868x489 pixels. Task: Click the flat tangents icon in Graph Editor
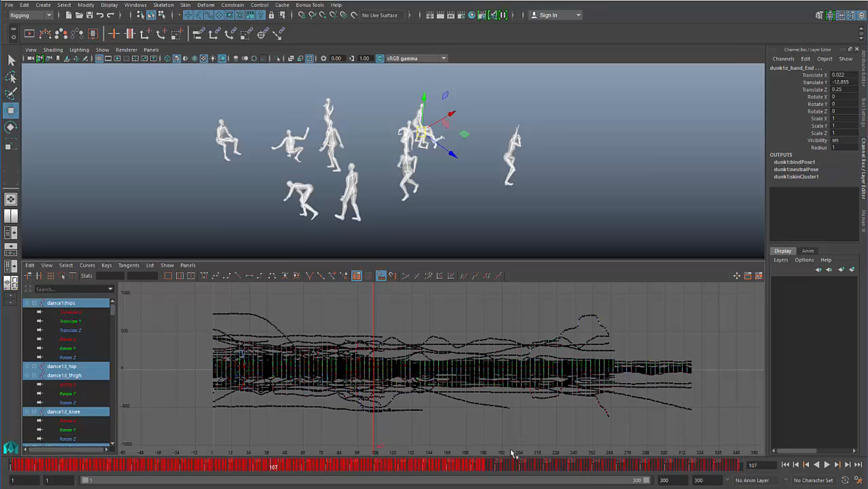[x=249, y=276]
